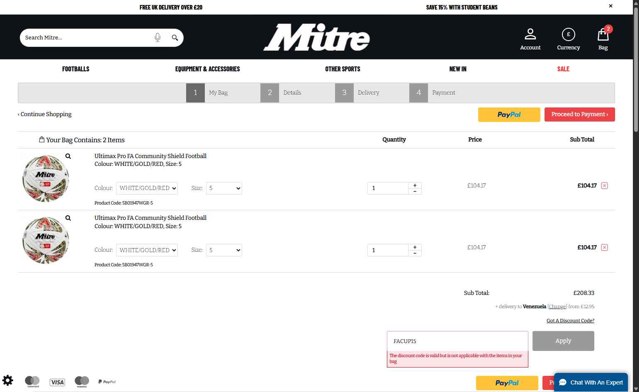Decrease quantity of second football

click(415, 253)
